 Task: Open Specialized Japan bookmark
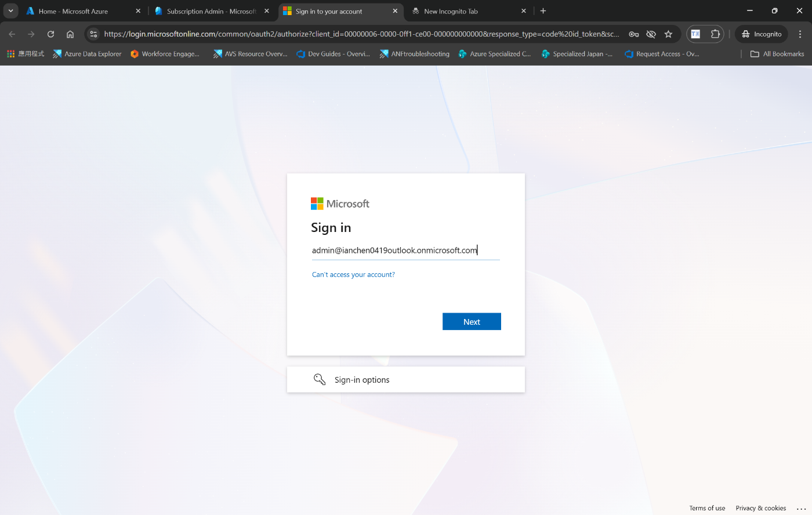click(577, 54)
